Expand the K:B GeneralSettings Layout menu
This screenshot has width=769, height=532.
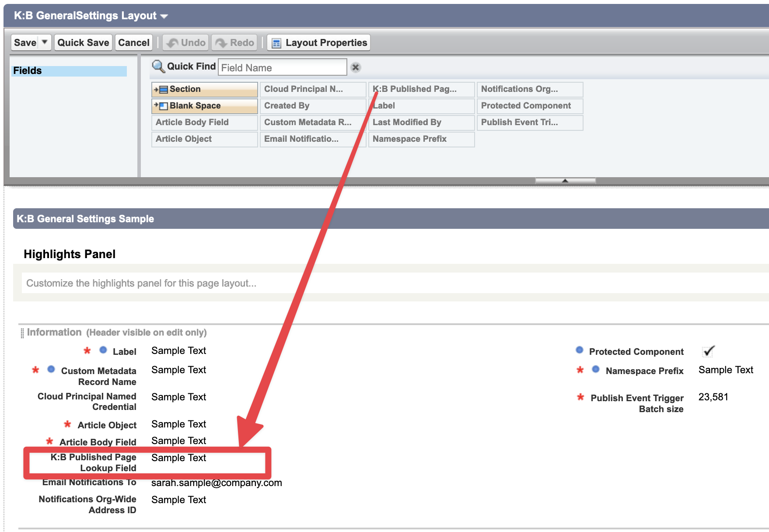click(x=164, y=16)
